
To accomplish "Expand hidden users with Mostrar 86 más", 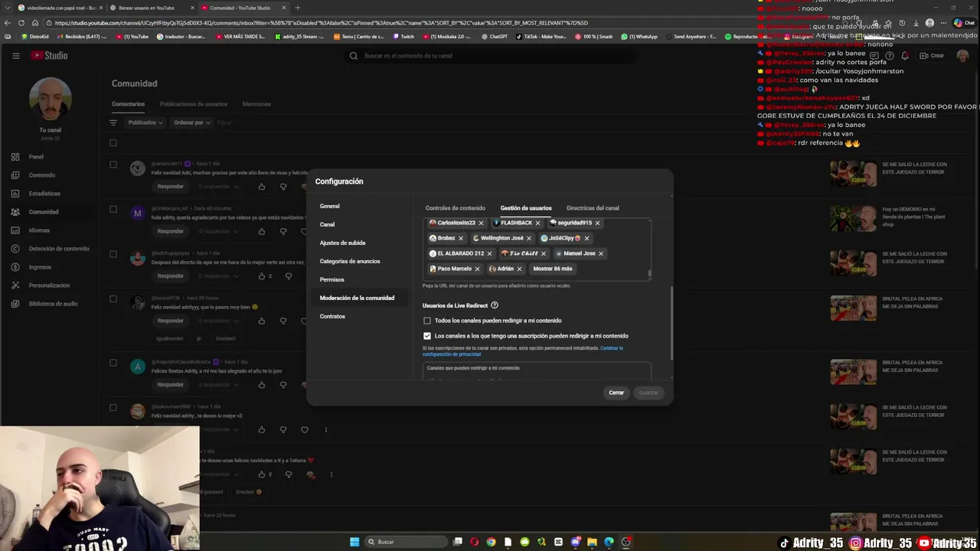I will [x=553, y=269].
